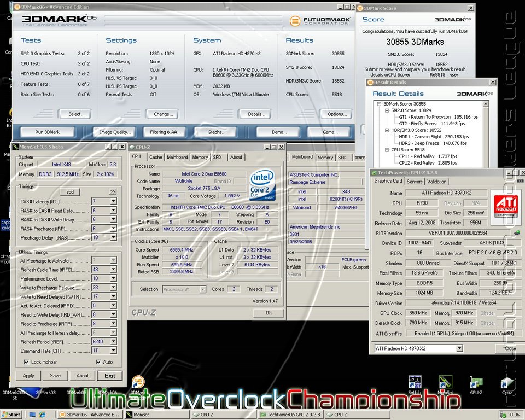This screenshot has height=420, width=525.
Task: Expand MemSet timings with the >> button
Action: point(113,191)
